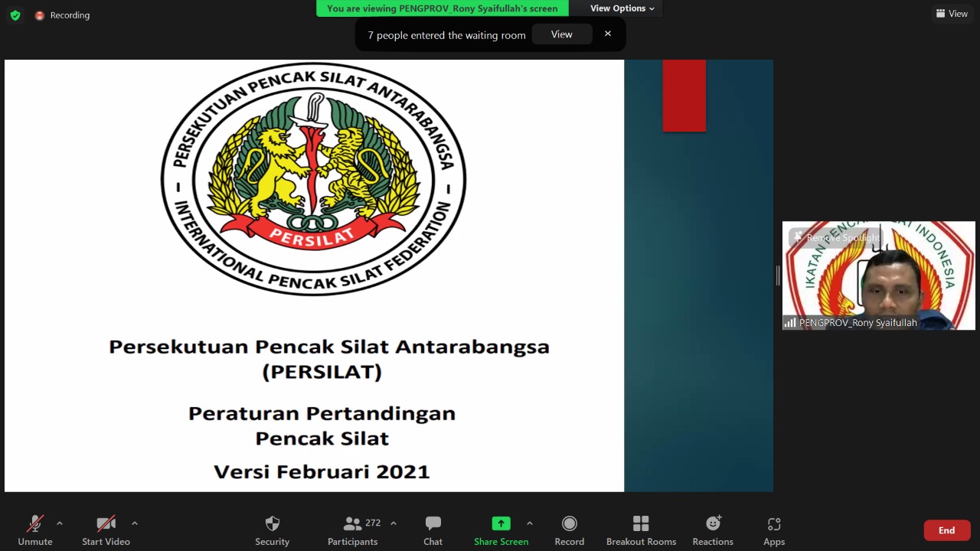Change layout using the top-right View menu
This screenshot has height=551, width=980.
[x=952, y=14]
